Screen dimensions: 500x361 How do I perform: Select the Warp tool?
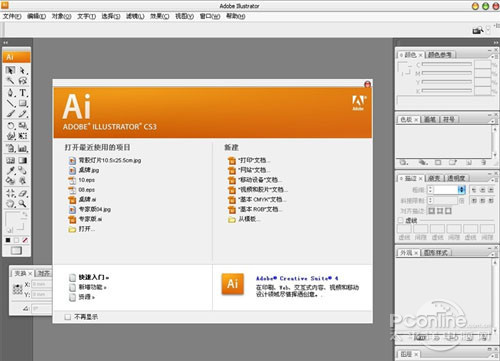10,136
